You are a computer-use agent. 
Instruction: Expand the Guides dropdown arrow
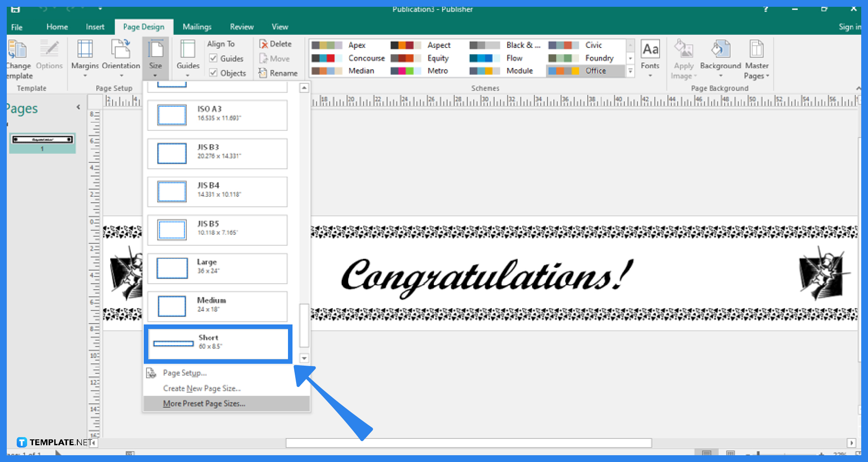(x=188, y=76)
